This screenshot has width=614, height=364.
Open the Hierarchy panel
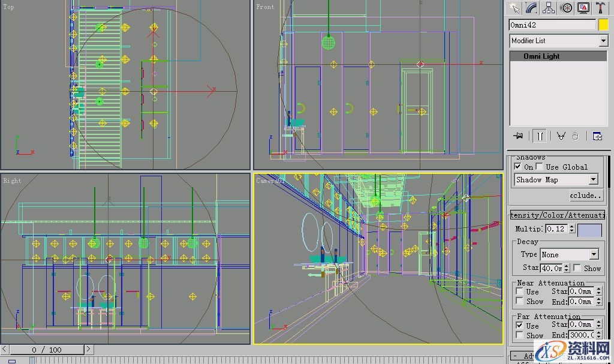click(x=549, y=7)
